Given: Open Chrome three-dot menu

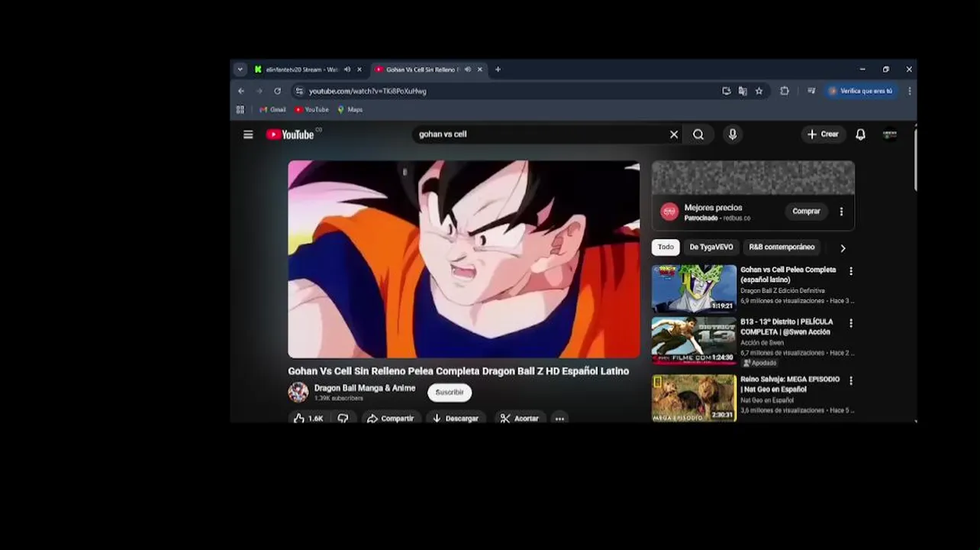Looking at the screenshot, I should [x=909, y=91].
